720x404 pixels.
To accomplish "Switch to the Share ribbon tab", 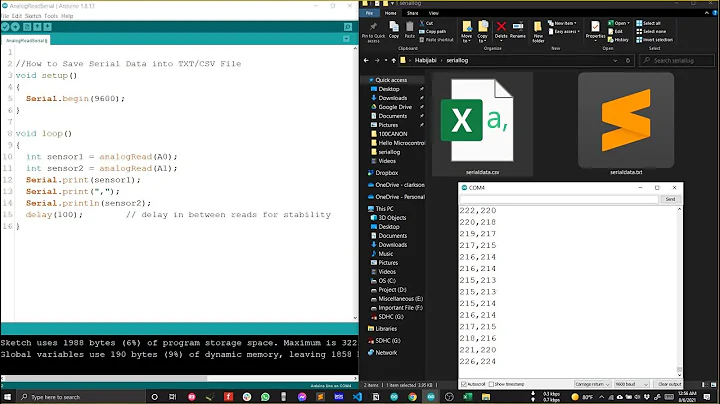I will pyautogui.click(x=412, y=13).
